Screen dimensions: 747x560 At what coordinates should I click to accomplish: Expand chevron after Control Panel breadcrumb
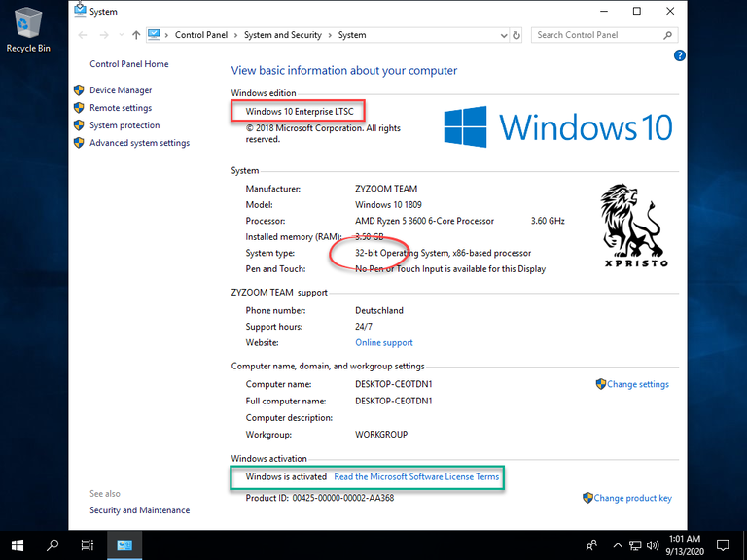click(235, 35)
